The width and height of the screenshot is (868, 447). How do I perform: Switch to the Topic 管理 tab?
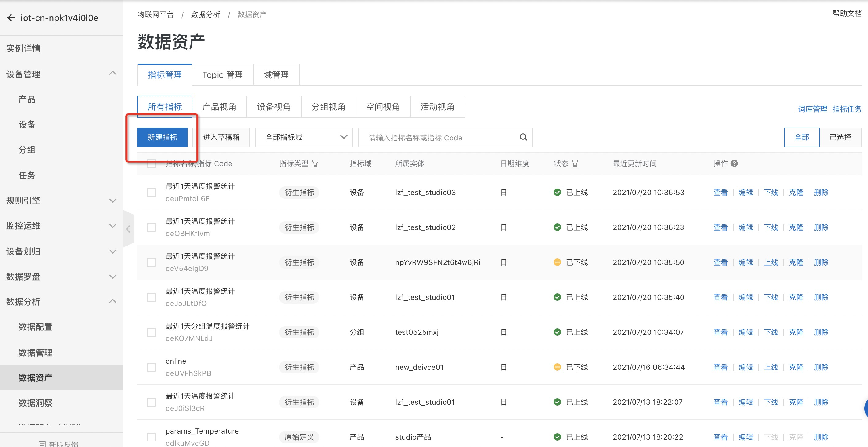point(223,75)
